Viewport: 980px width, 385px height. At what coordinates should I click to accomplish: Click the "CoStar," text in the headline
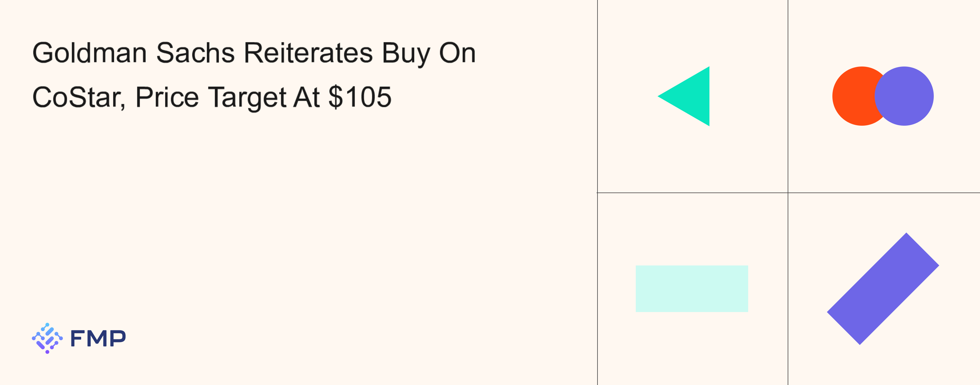[x=79, y=97]
